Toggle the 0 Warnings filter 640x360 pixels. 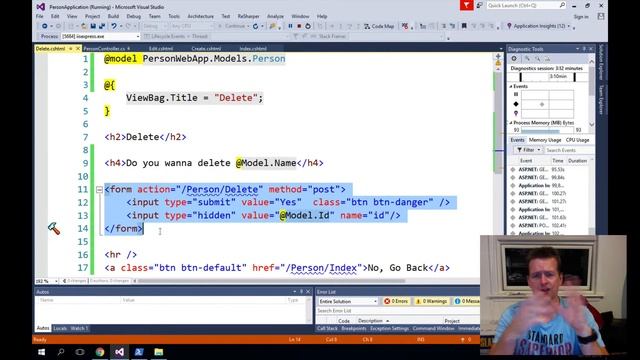coord(431,301)
